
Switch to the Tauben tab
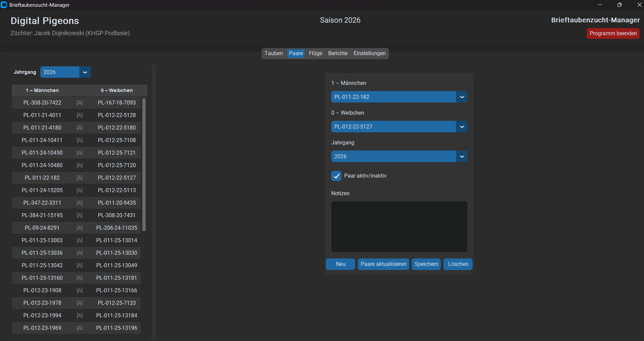click(x=274, y=53)
